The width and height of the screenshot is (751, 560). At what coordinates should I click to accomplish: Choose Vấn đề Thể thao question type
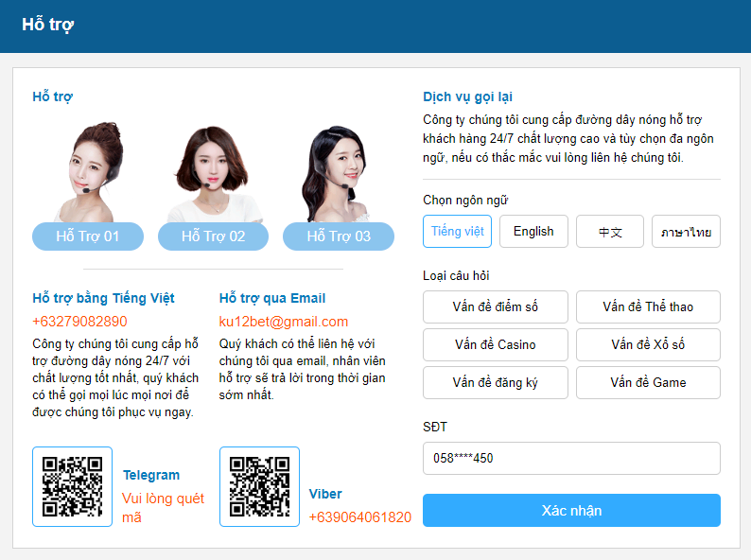648,307
